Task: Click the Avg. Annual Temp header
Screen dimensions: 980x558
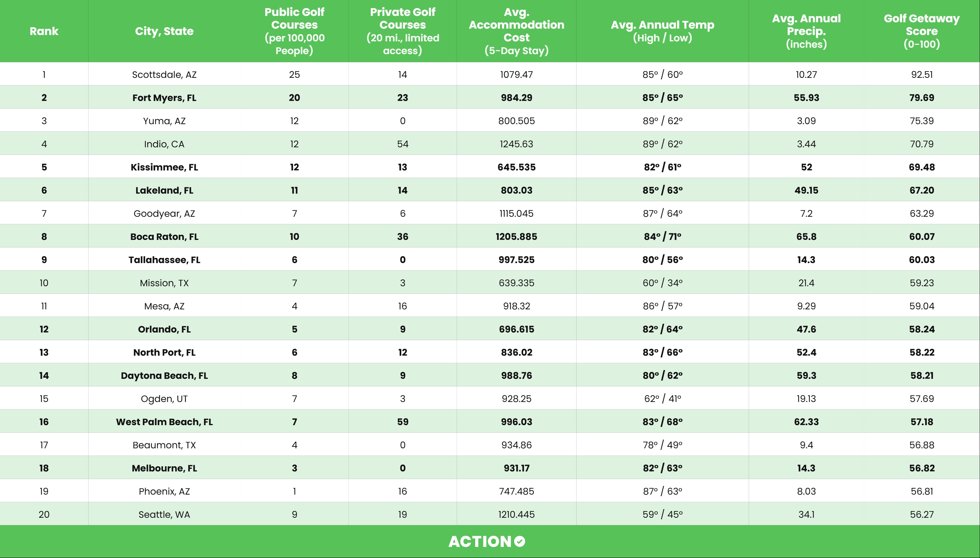Action: pos(662,31)
